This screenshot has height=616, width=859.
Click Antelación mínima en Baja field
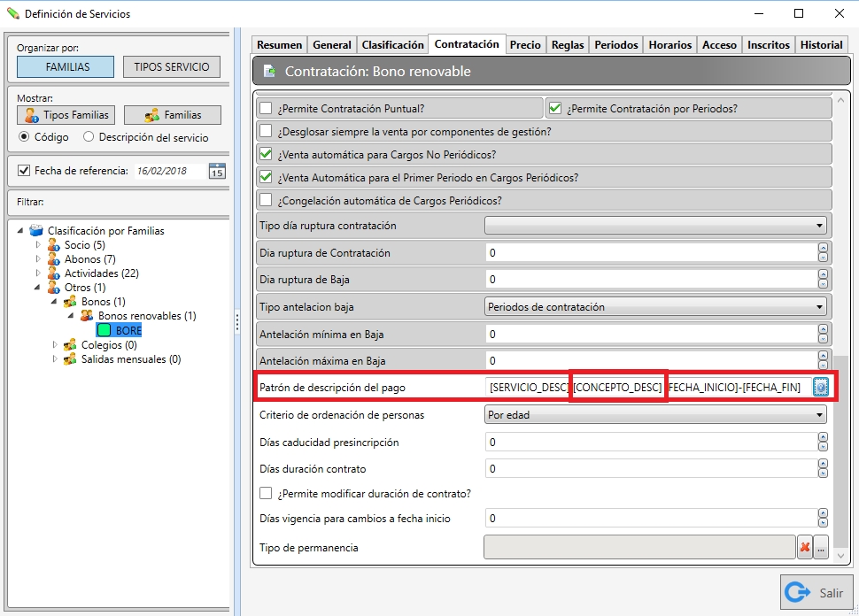pos(652,334)
